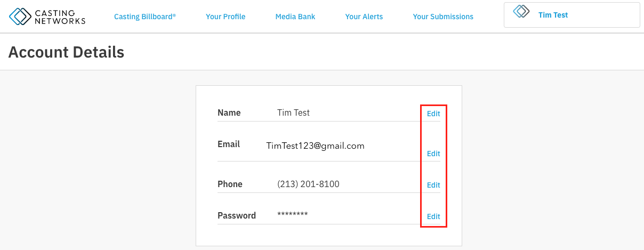Viewport: 644px width, 250px height.
Task: Go to Your Profile page
Action: click(226, 17)
